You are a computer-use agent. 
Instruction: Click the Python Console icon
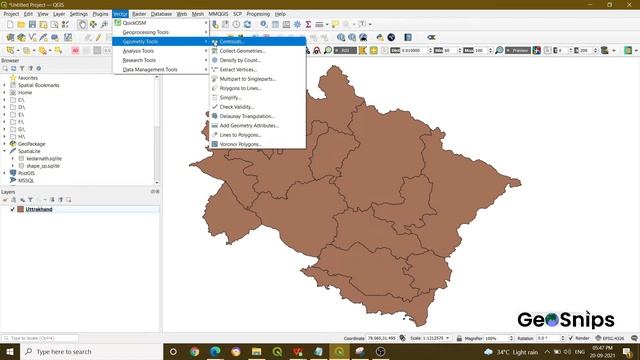coord(380,38)
